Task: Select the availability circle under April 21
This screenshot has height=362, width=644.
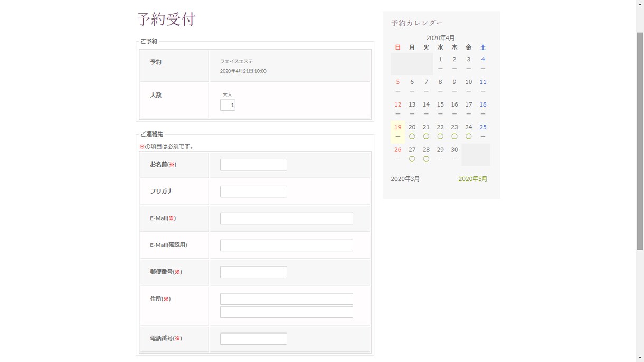Action: [426, 136]
